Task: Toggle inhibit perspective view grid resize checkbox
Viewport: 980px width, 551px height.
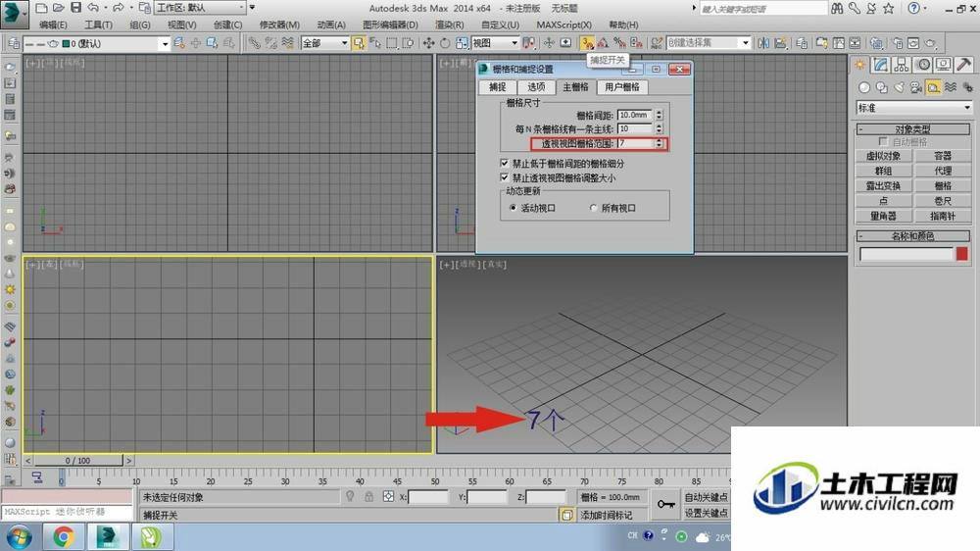Action: click(x=505, y=177)
